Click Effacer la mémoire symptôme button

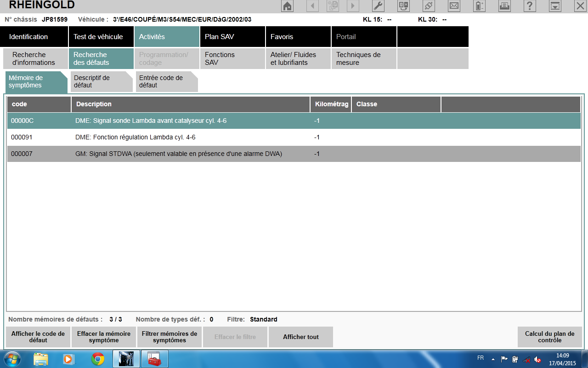coord(104,337)
